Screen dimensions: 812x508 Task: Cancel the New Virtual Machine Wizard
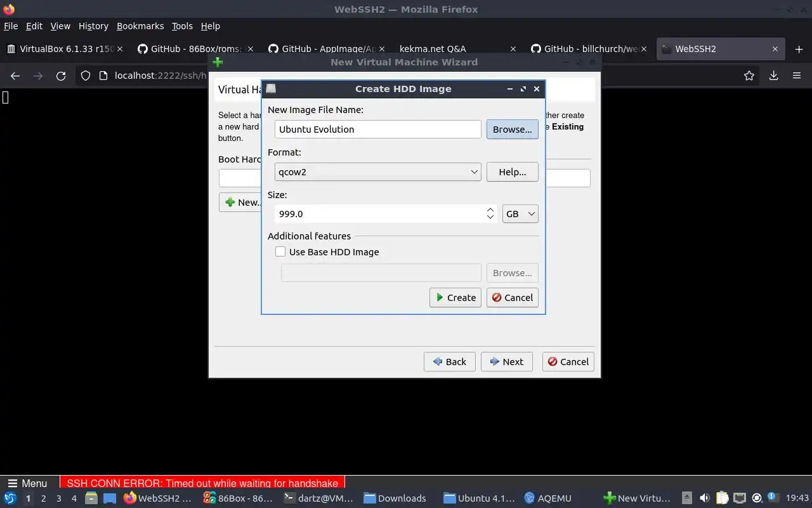(x=568, y=361)
